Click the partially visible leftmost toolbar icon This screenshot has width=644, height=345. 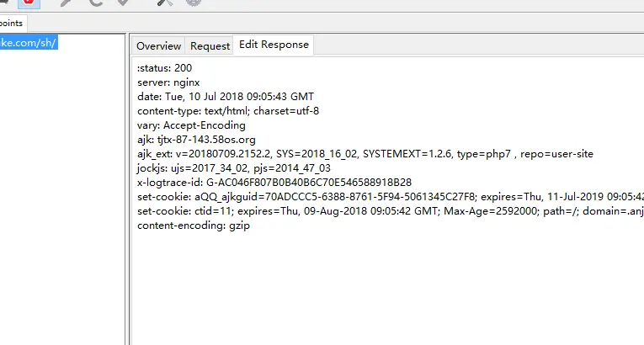3,2
